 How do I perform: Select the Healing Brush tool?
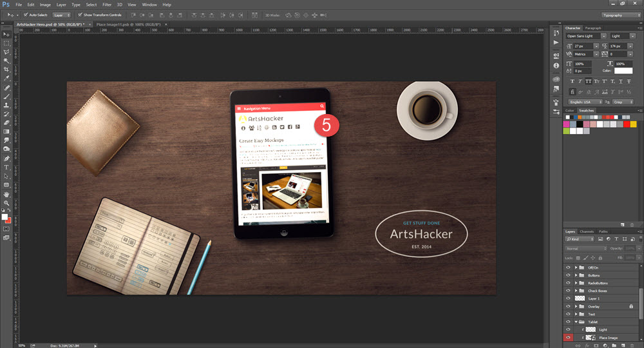[6, 88]
